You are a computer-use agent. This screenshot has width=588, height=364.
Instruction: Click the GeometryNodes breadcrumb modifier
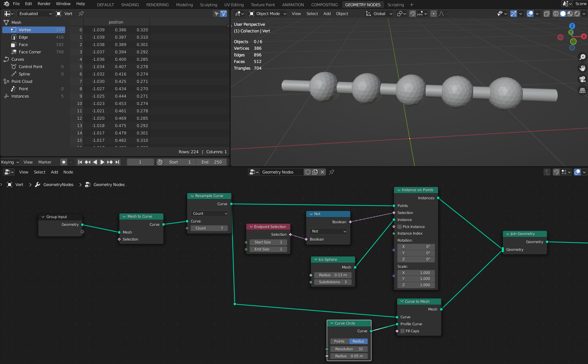pyautogui.click(x=58, y=185)
